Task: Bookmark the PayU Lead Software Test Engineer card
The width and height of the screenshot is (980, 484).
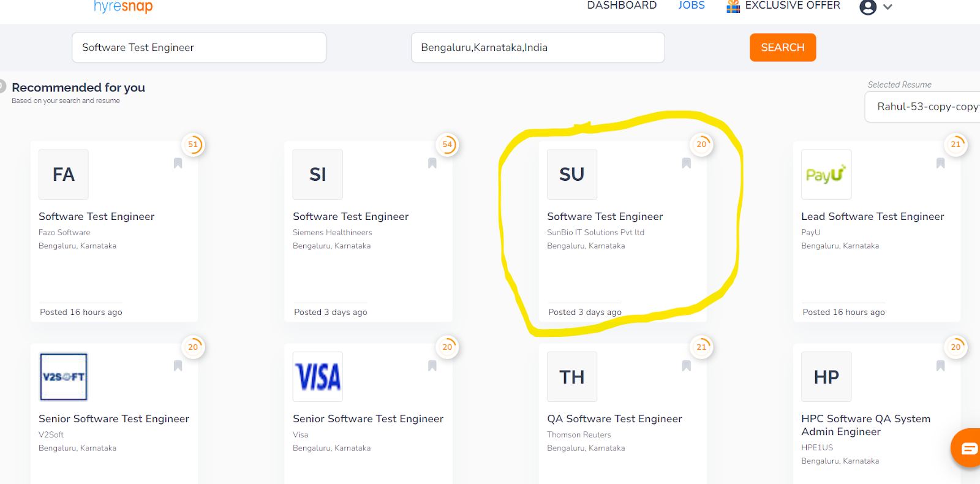Action: [x=940, y=163]
